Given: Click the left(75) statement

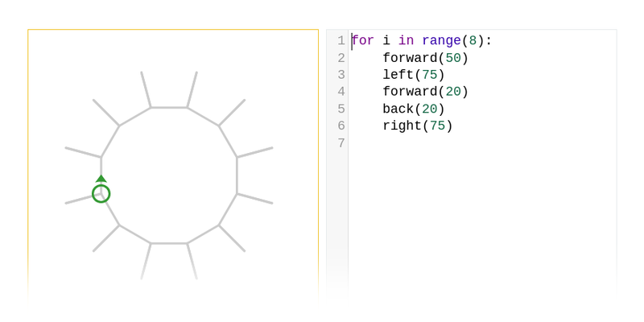Looking at the screenshot, I should click(413, 75).
